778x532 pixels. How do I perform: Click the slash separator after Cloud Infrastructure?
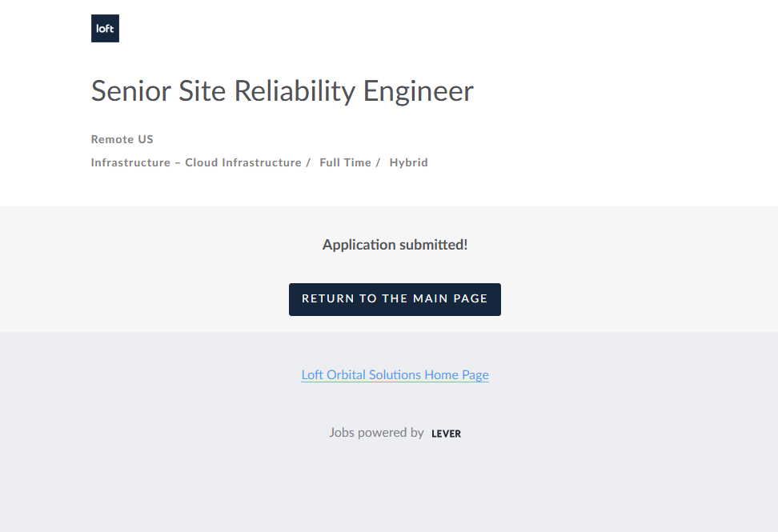point(308,162)
